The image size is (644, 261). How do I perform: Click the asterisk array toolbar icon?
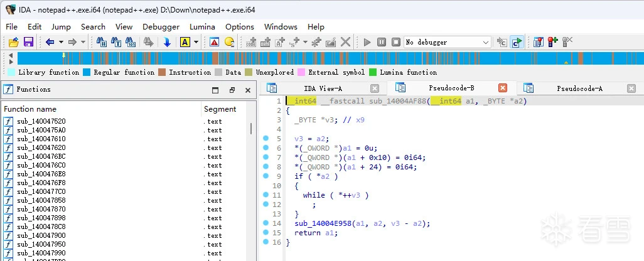(x=316, y=42)
